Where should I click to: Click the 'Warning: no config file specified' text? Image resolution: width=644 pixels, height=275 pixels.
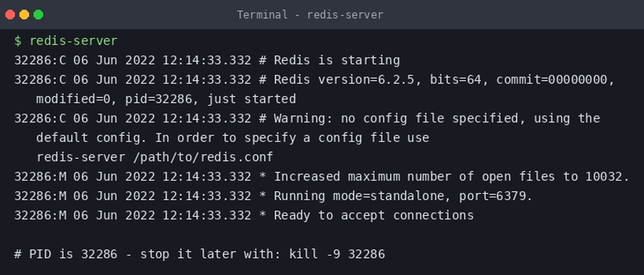(396, 118)
